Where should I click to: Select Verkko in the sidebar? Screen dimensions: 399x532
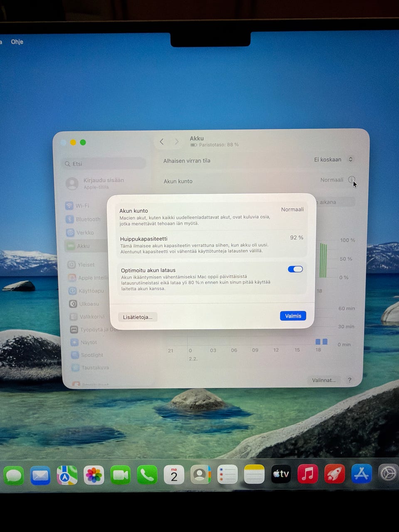(x=80, y=232)
